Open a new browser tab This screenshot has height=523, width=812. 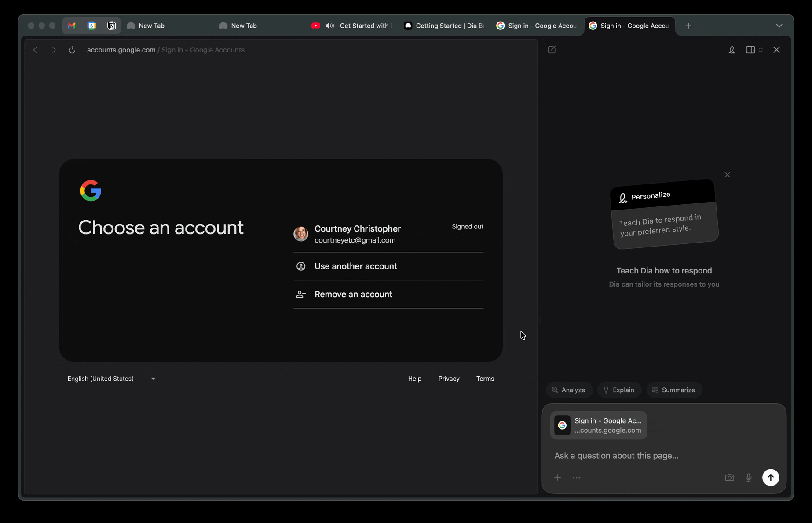pos(688,26)
